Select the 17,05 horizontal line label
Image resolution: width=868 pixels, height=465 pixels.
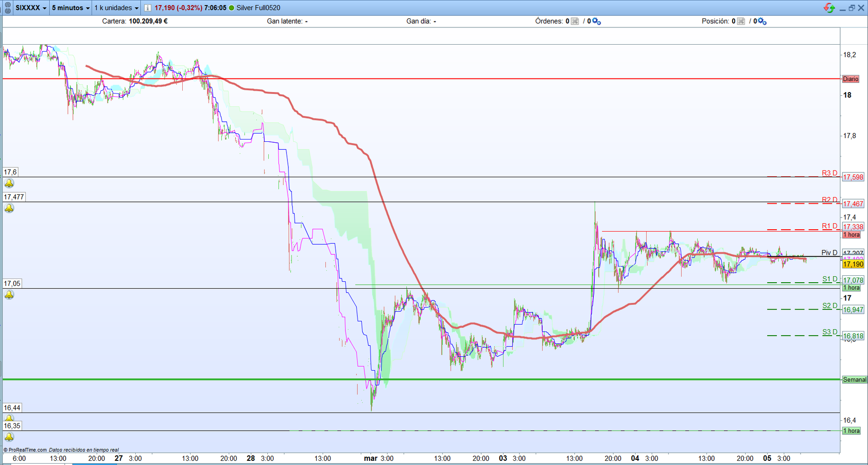(x=12, y=284)
